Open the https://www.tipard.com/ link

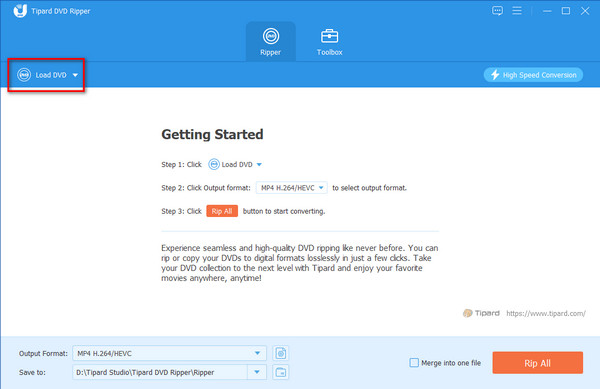pos(546,313)
